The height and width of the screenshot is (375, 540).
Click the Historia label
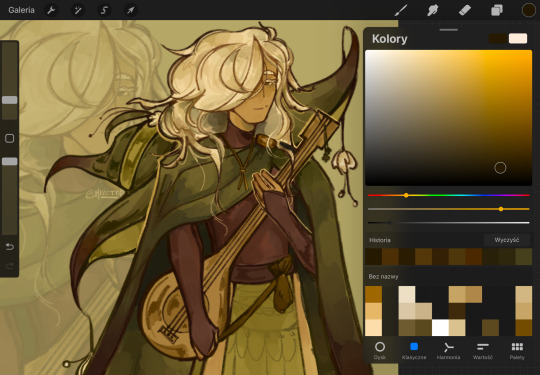[x=380, y=240]
